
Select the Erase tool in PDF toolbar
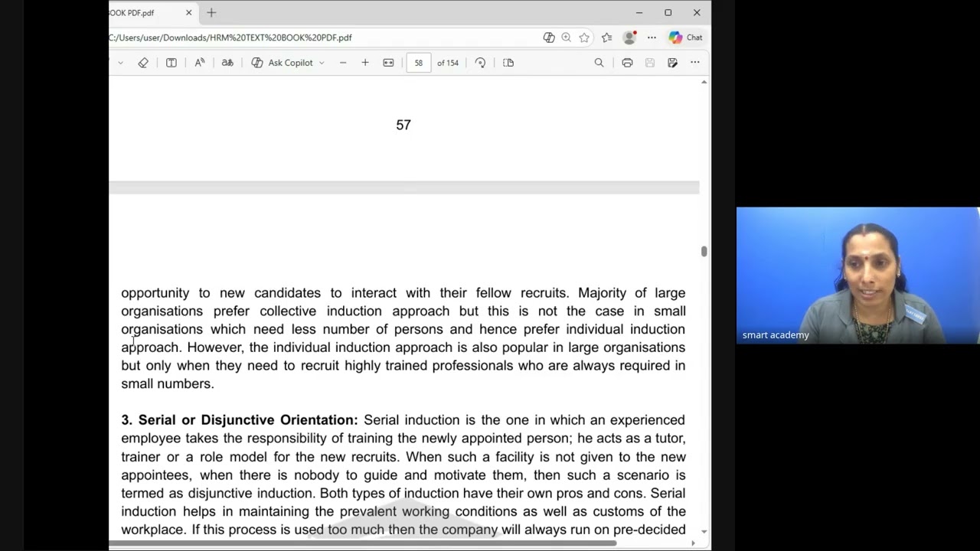(143, 63)
